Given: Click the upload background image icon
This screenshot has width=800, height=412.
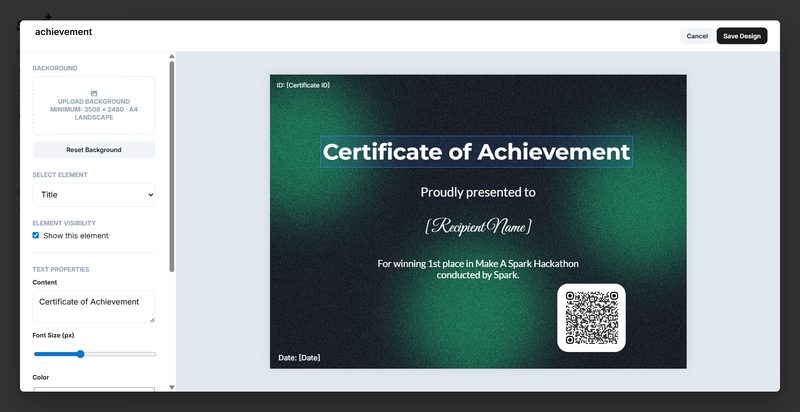Looking at the screenshot, I should [x=94, y=93].
